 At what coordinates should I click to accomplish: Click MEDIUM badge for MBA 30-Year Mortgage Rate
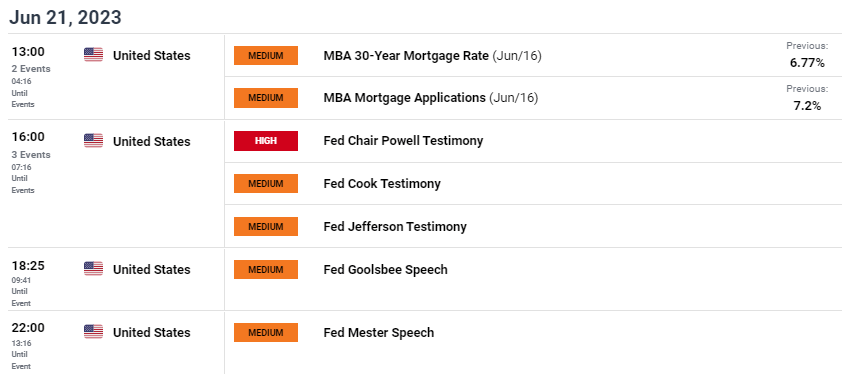click(x=266, y=55)
